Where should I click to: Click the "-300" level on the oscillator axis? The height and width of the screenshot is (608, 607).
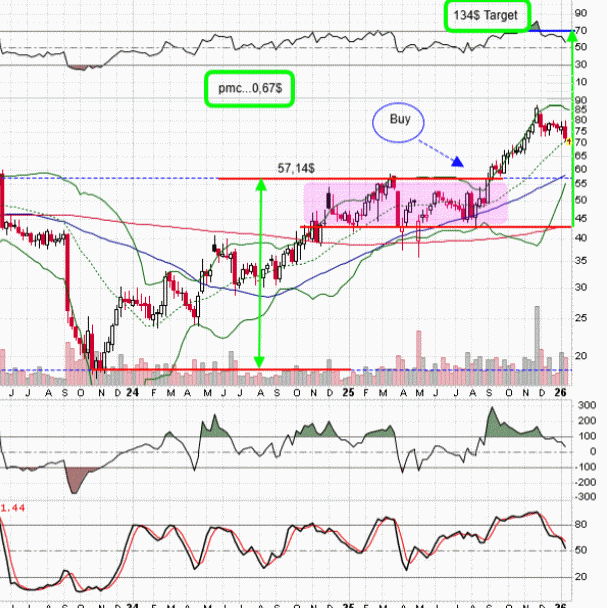tap(585, 497)
